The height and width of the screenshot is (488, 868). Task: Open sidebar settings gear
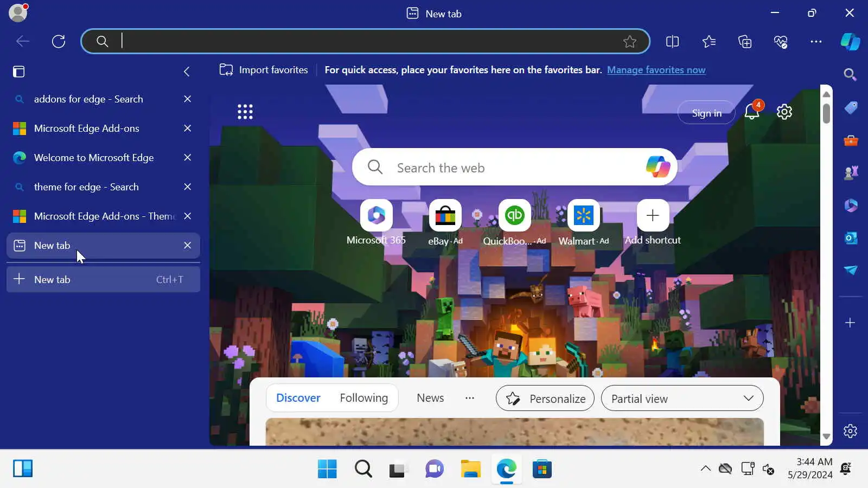coord(850,431)
